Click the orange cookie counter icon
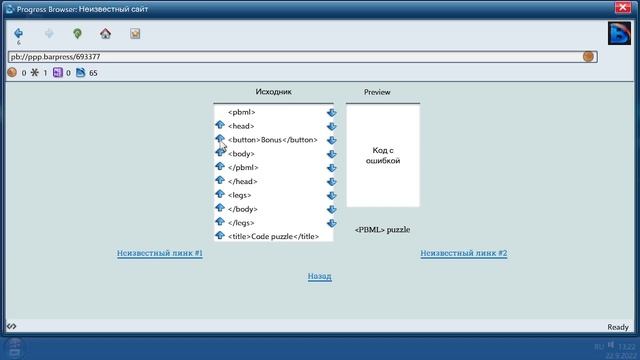This screenshot has height=360, width=640. (12, 73)
